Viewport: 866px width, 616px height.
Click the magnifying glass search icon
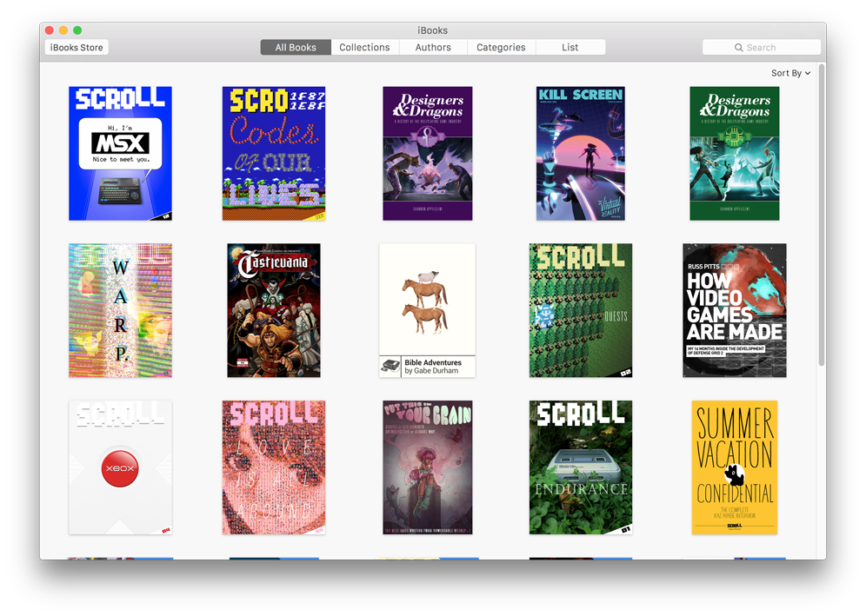[738, 48]
